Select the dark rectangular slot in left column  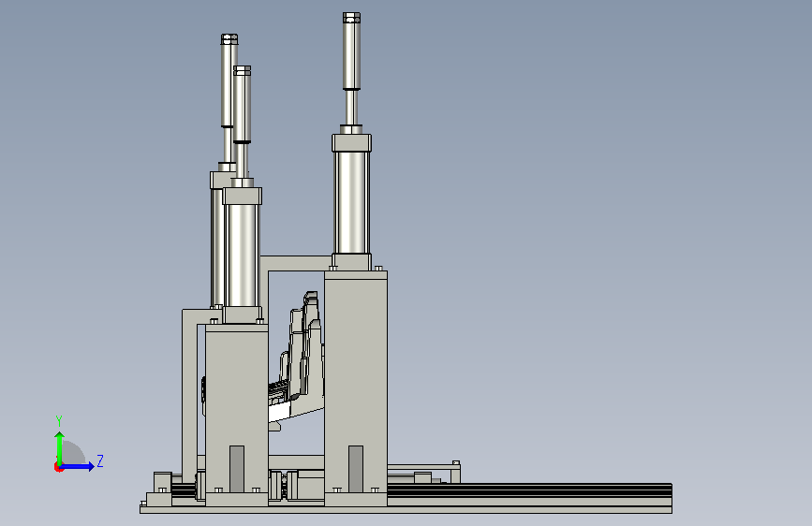237,469
